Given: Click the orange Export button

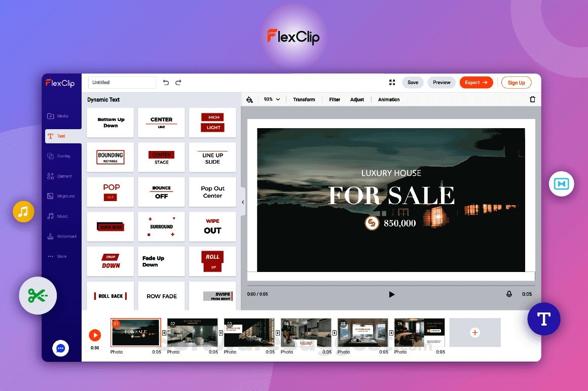Looking at the screenshot, I should coord(476,82).
